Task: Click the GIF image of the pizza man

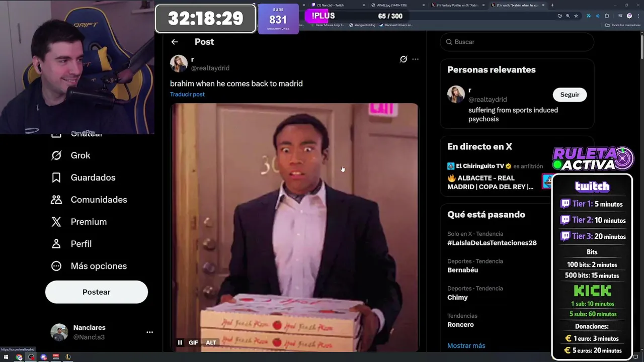Action: pyautogui.click(x=294, y=227)
